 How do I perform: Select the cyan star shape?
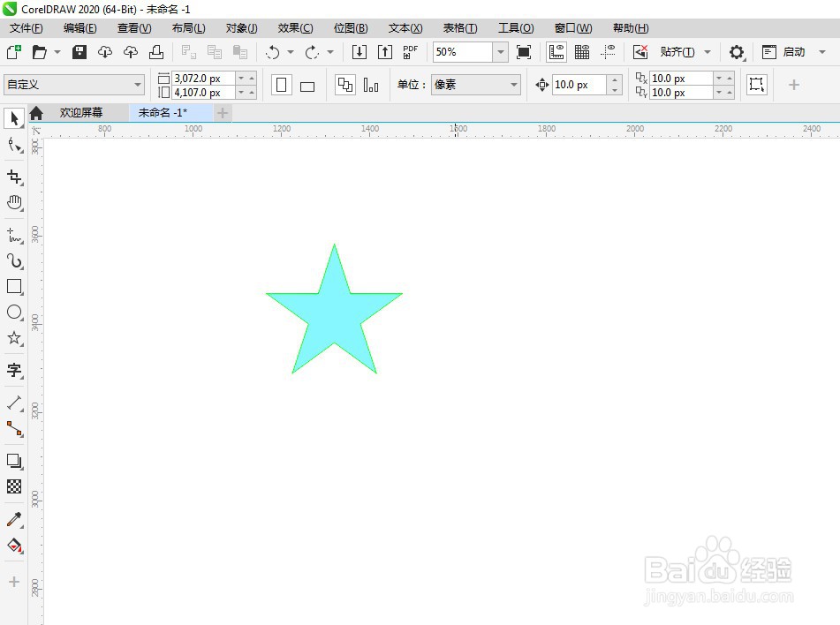click(334, 309)
